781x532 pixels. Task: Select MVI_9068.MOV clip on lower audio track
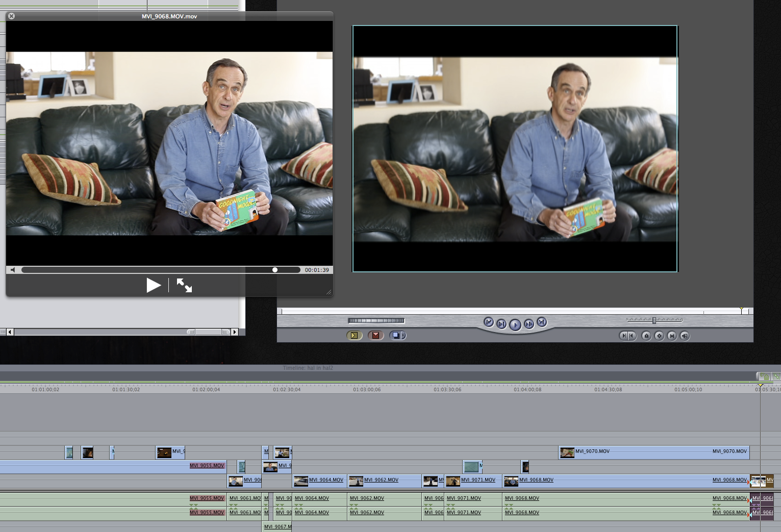point(626,513)
